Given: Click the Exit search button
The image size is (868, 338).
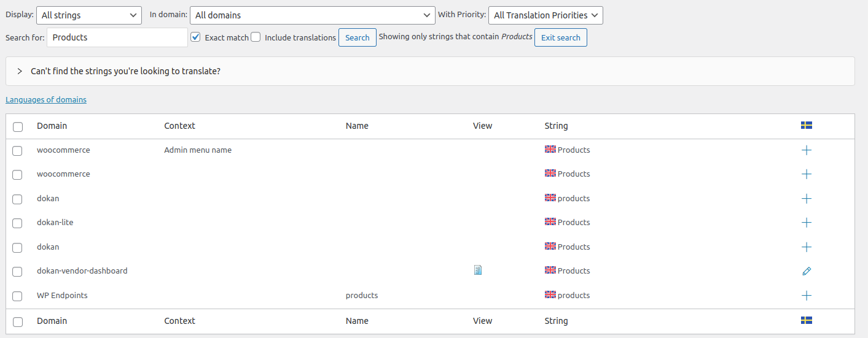Looking at the screenshot, I should click(x=561, y=37).
